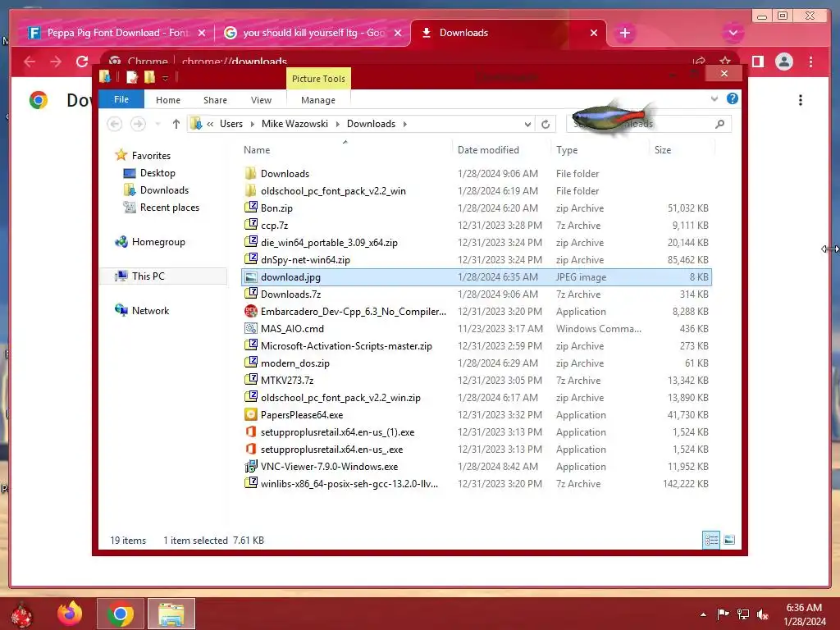Sort by Type column header

click(567, 150)
